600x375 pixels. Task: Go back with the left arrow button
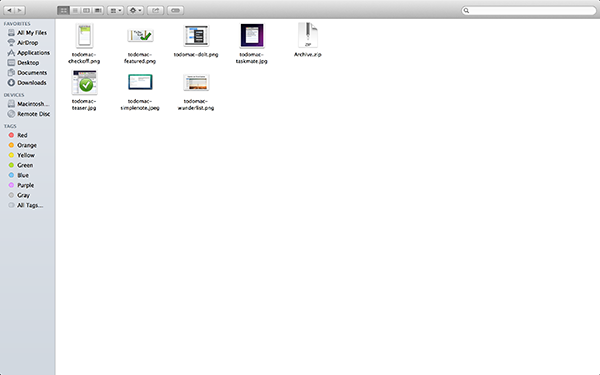[x=9, y=10]
